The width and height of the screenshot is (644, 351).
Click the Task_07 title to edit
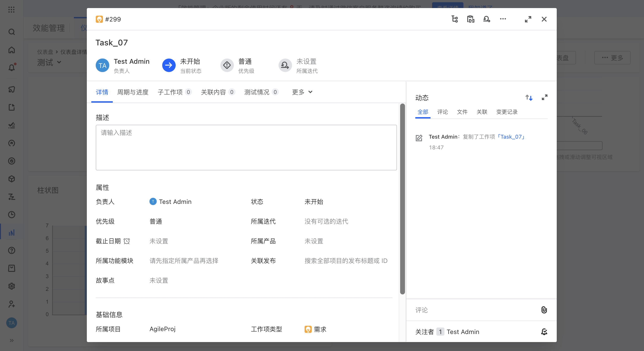[111, 42]
